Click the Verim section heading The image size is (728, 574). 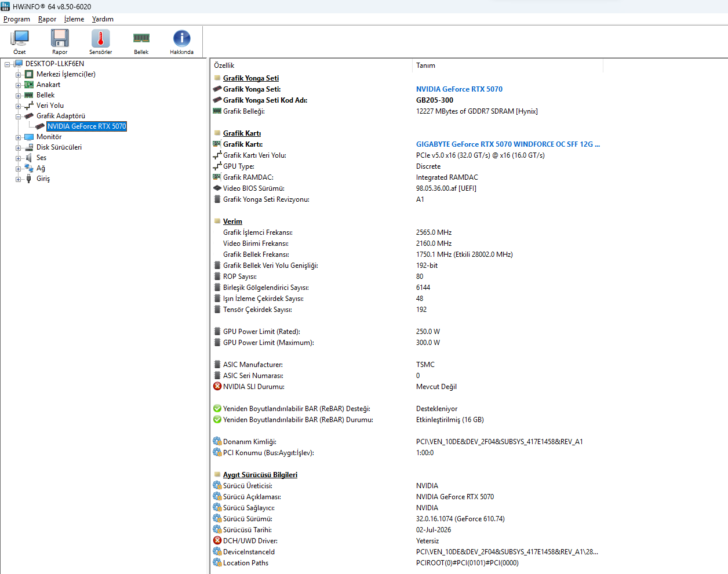click(232, 221)
